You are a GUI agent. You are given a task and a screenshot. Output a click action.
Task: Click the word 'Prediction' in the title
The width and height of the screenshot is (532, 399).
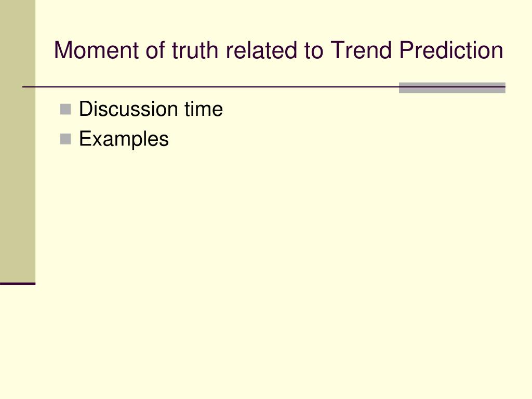[x=451, y=50]
